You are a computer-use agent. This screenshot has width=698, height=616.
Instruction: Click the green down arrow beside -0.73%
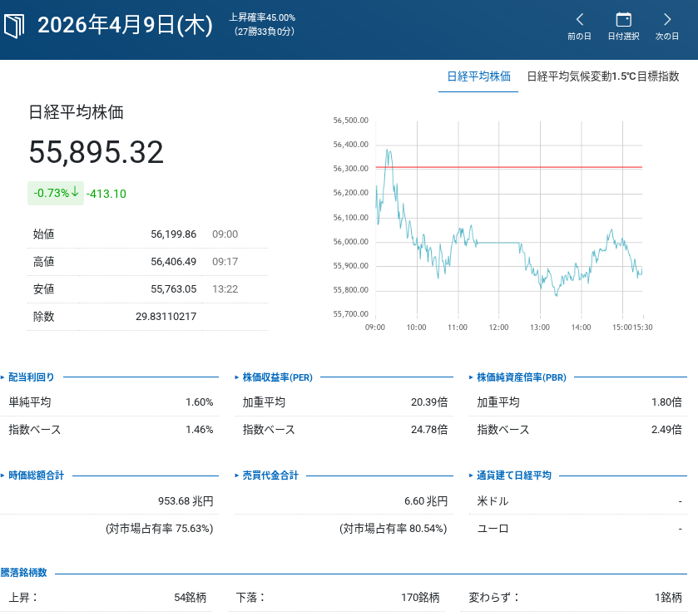click(x=76, y=192)
